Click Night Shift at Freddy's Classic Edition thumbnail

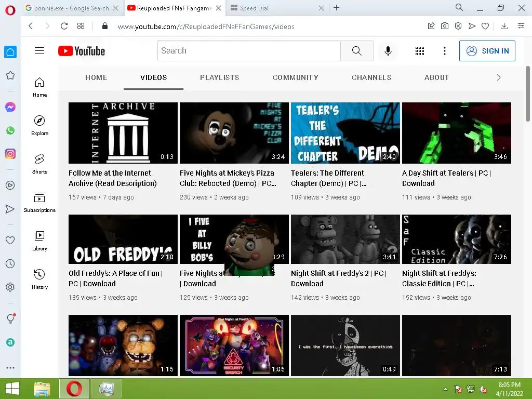(x=456, y=239)
